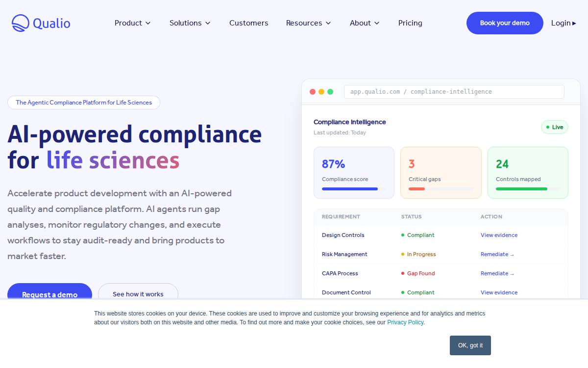Expand the Solutions dropdown chevron

(208, 23)
